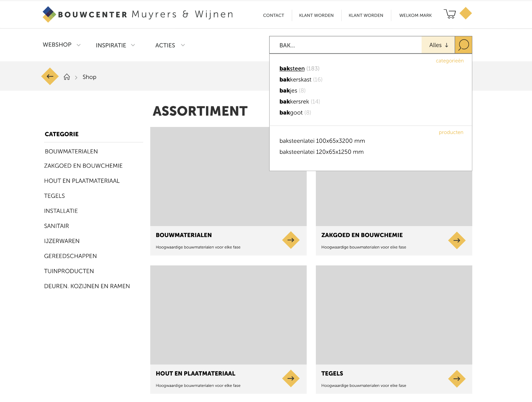Open the Alles search filter dropdown
This screenshot has height=402, width=532.
coord(438,45)
